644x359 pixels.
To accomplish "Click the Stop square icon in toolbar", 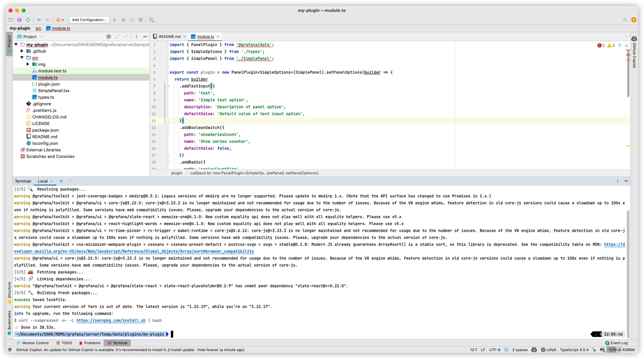I will tap(140, 20).
